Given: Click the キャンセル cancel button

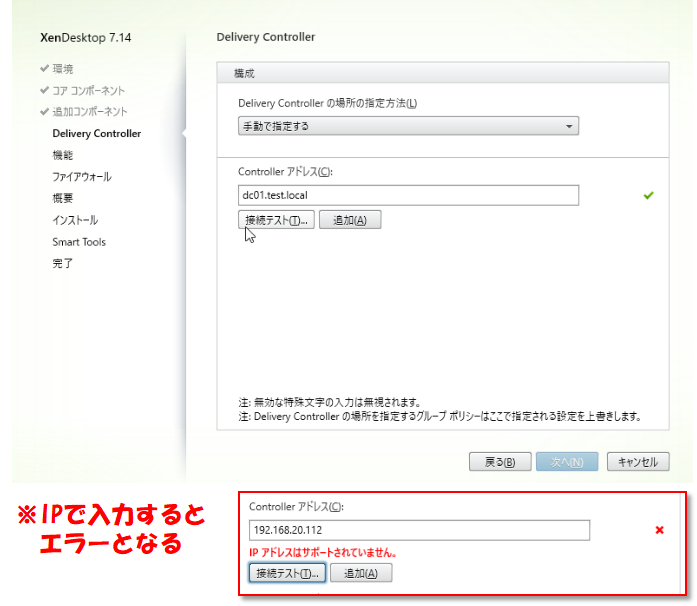Looking at the screenshot, I should (x=638, y=462).
